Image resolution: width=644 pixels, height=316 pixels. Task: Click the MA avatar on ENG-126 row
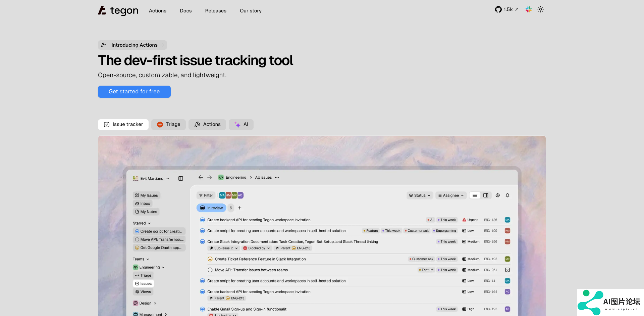coord(507,220)
